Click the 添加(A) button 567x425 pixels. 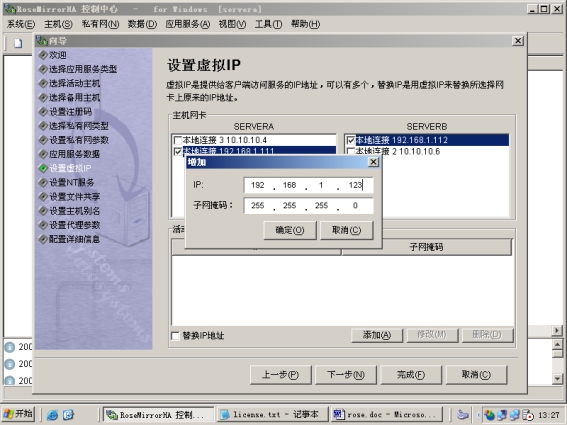(x=377, y=335)
